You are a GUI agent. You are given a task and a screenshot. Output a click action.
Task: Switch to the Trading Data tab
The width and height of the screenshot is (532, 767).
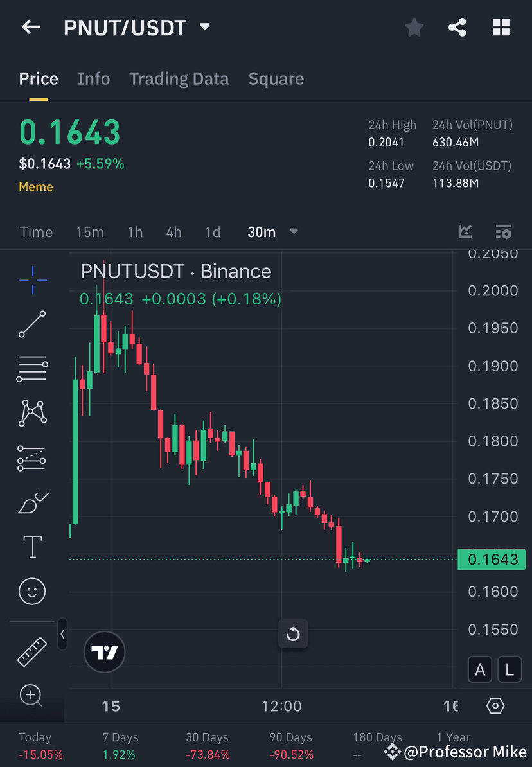coord(179,78)
